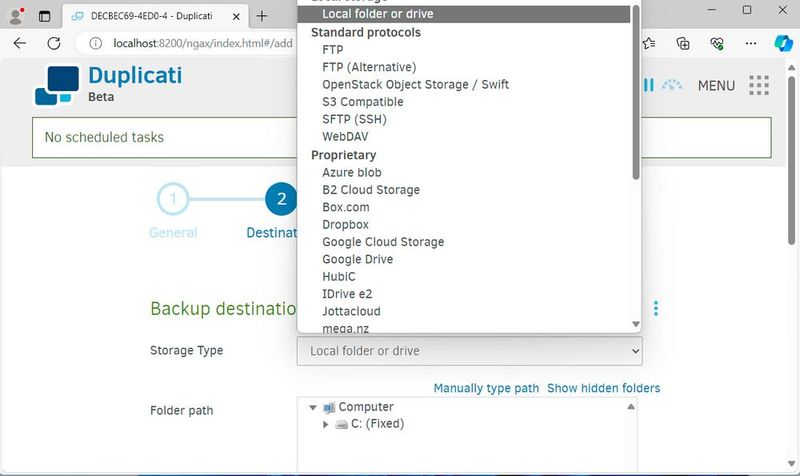Close the Duplicati browser tab
800x476 pixels.
(x=236, y=17)
